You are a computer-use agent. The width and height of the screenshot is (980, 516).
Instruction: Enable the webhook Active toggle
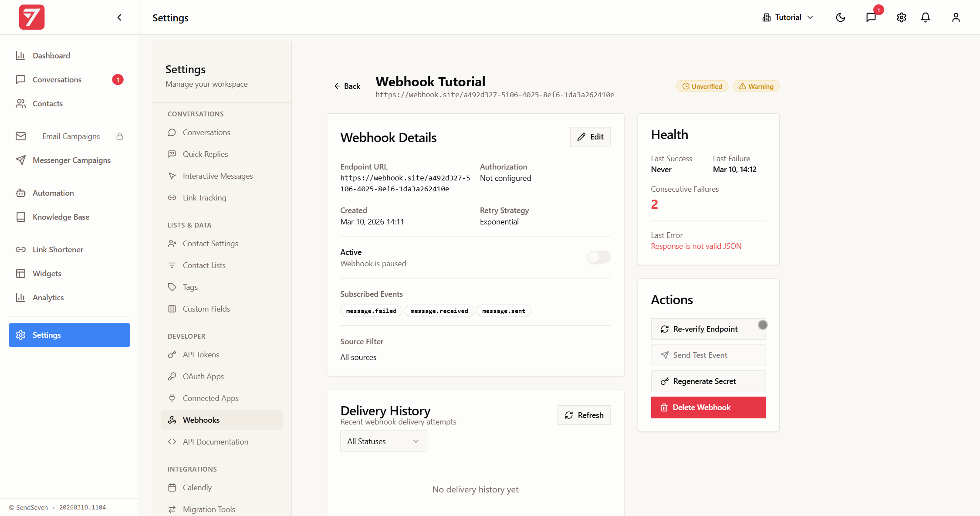599,257
